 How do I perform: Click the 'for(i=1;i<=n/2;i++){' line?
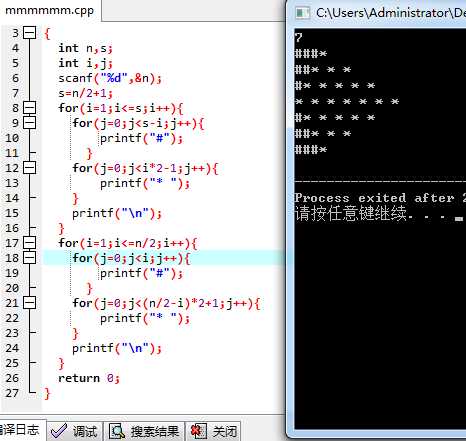(x=128, y=243)
